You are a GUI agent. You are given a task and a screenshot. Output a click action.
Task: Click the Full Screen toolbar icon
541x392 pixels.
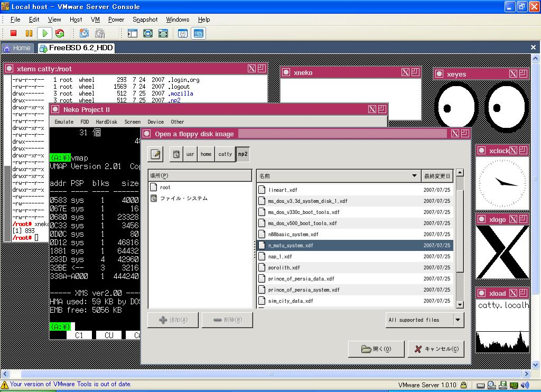[x=163, y=33]
